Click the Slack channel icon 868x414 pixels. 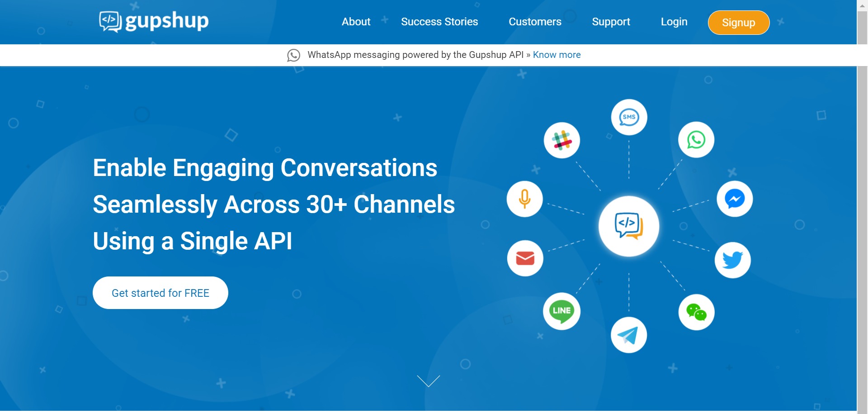tap(561, 140)
